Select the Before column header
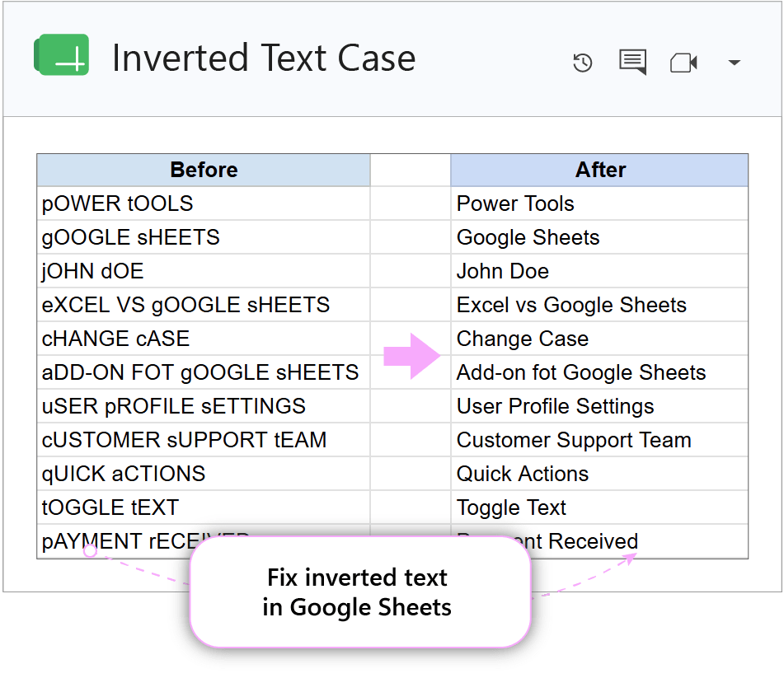 pyautogui.click(x=204, y=170)
